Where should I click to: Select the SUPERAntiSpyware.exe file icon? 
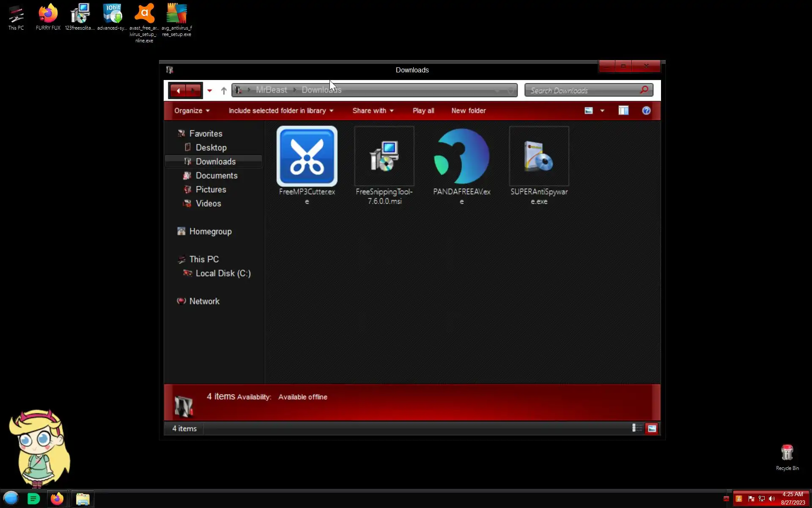pos(539,157)
